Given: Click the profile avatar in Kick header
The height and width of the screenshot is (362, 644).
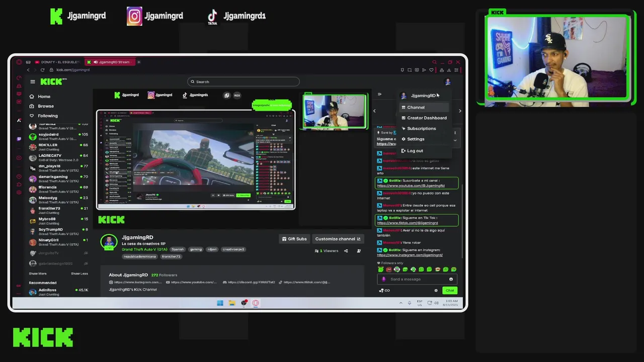Looking at the screenshot, I should (447, 82).
